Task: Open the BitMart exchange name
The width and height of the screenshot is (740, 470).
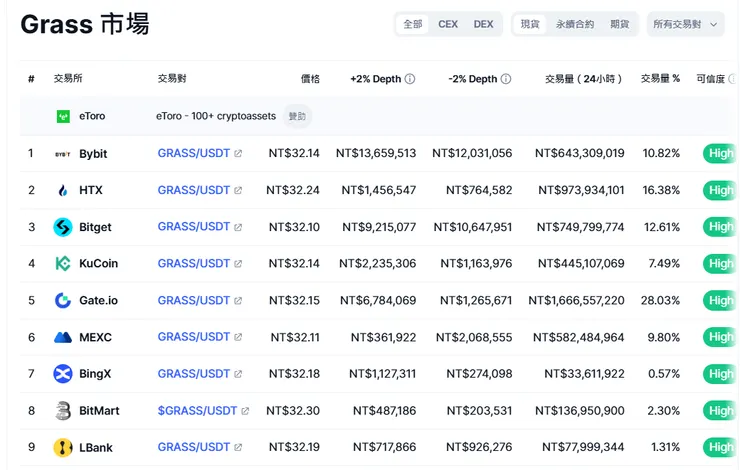Action: pos(99,411)
